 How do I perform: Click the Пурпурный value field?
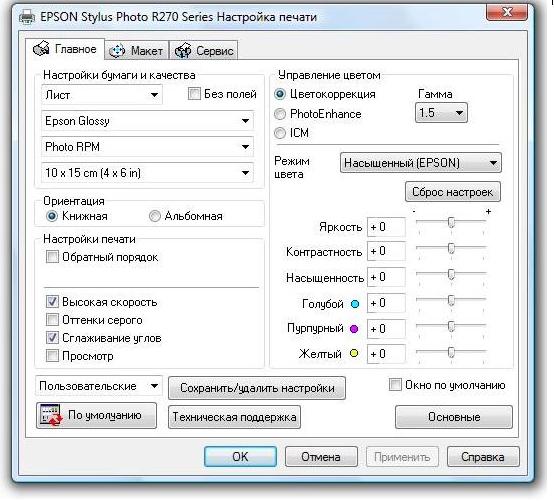386,329
